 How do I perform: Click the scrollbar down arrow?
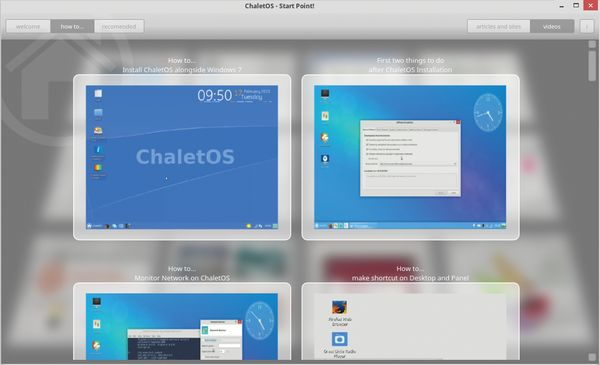click(x=592, y=357)
